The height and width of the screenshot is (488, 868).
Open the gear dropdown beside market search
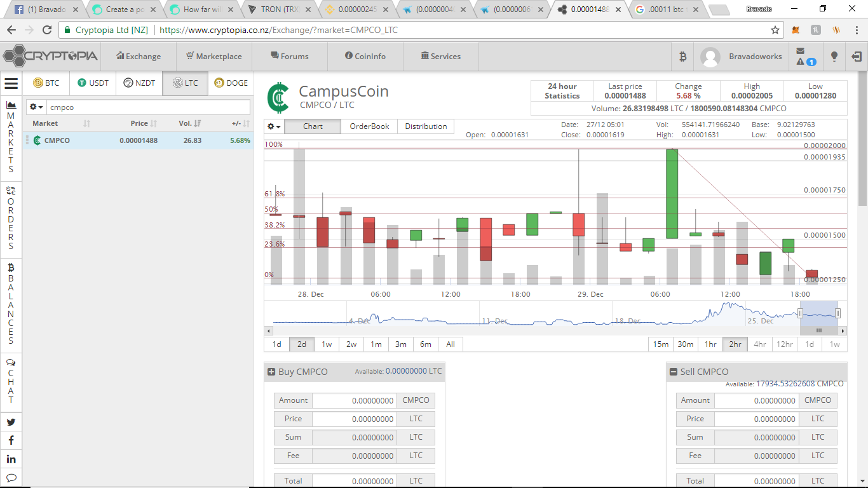[36, 107]
